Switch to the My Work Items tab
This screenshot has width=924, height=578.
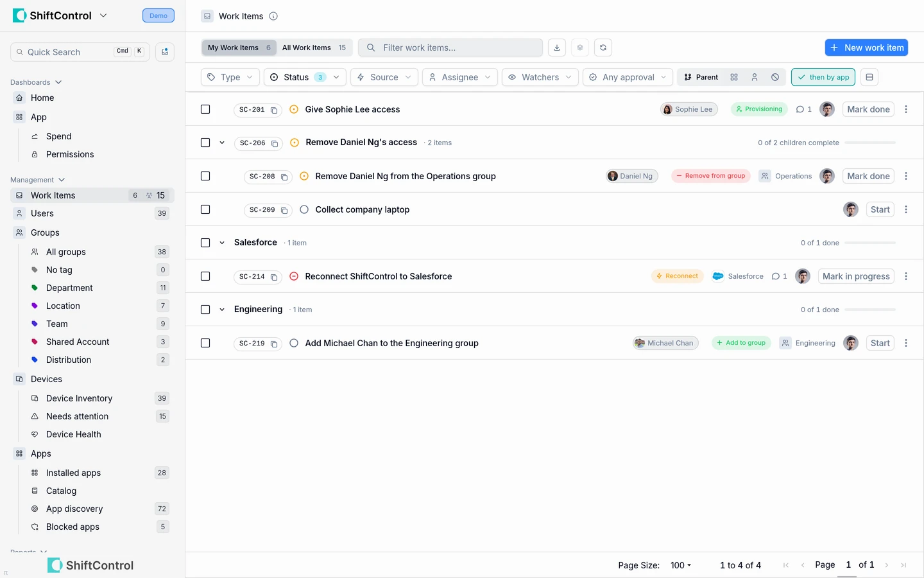point(239,48)
